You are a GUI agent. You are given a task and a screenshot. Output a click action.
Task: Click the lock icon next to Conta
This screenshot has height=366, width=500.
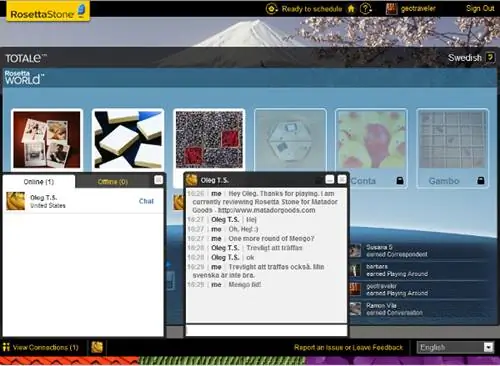coord(400,181)
